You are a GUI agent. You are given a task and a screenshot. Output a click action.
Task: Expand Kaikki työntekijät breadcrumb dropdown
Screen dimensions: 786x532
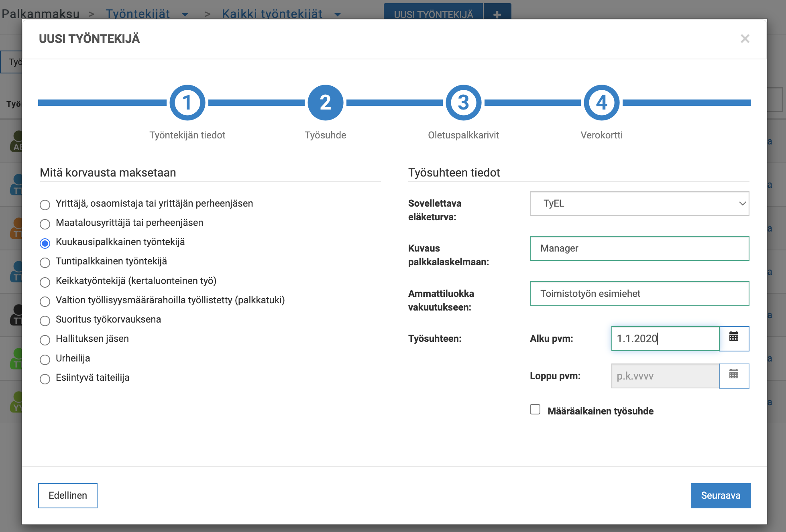click(x=338, y=15)
